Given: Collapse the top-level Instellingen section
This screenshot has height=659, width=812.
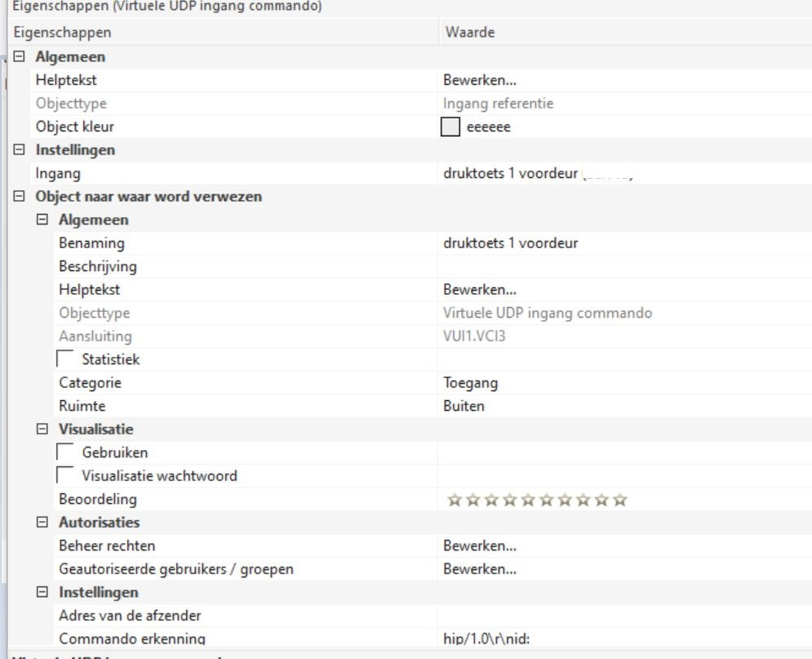Looking at the screenshot, I should tap(20, 150).
